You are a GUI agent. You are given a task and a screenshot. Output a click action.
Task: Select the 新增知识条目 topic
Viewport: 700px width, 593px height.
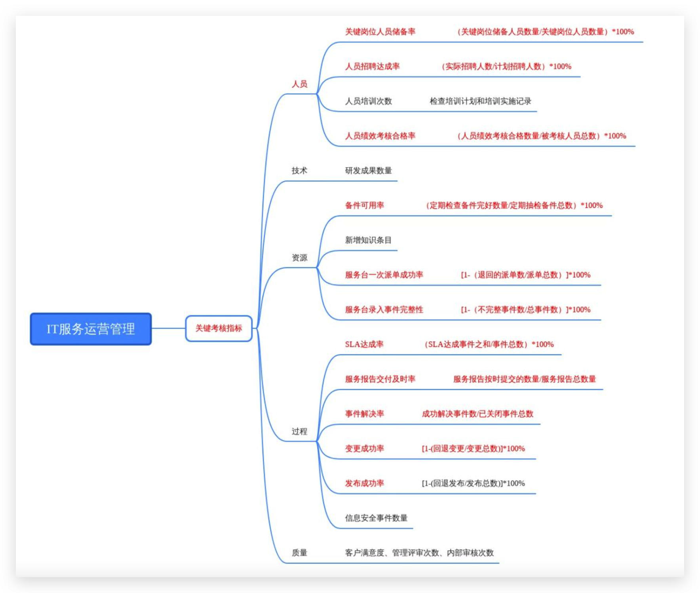coord(368,240)
